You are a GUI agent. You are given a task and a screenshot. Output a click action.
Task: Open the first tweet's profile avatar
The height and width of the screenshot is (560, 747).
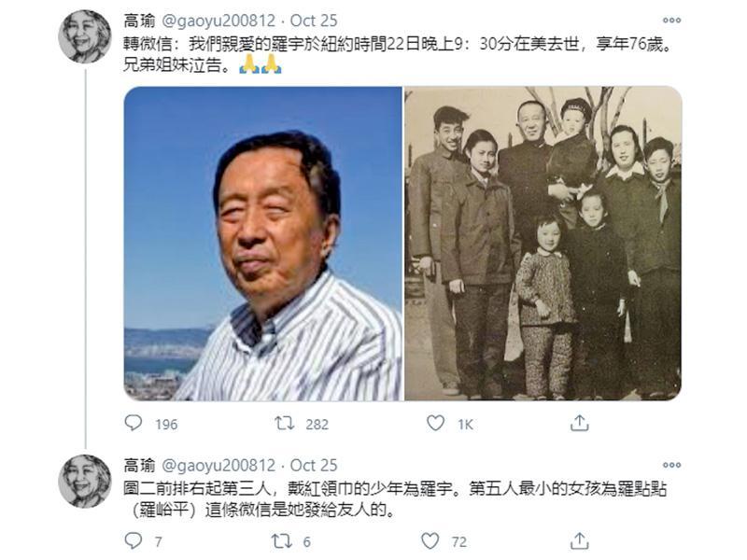click(85, 36)
